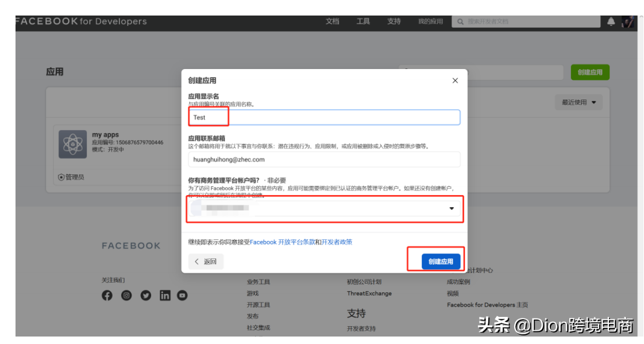Open the user profile avatar
Viewport: 644px width, 344px height.
click(x=627, y=21)
